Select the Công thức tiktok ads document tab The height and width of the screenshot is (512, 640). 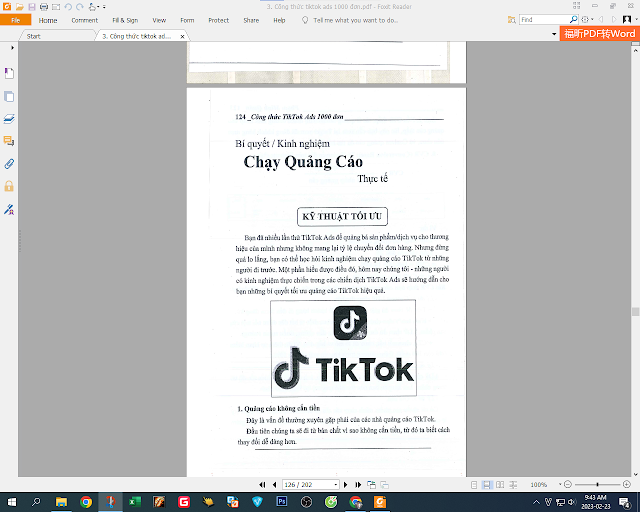coord(136,36)
